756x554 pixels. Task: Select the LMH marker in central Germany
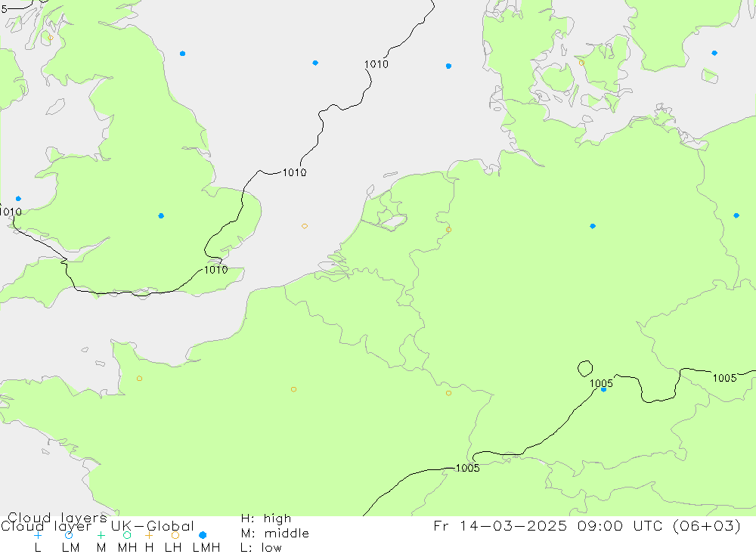point(593,226)
